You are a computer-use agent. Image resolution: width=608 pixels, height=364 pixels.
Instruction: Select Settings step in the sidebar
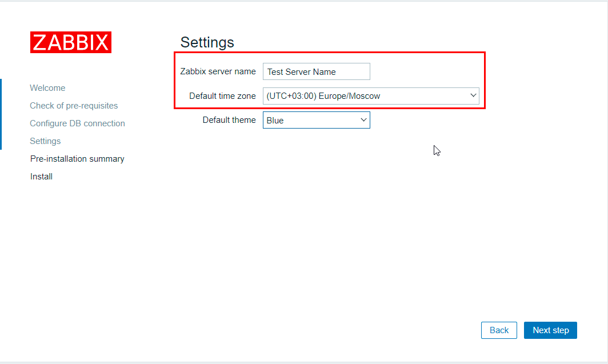[x=45, y=141]
